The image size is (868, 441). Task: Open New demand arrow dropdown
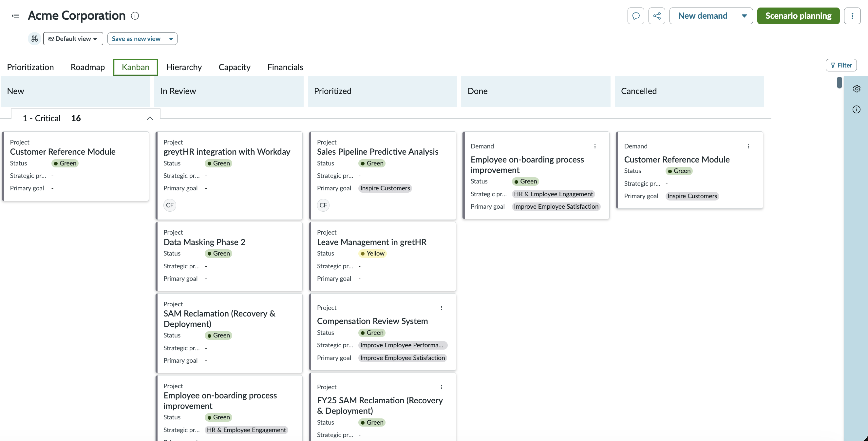point(744,16)
